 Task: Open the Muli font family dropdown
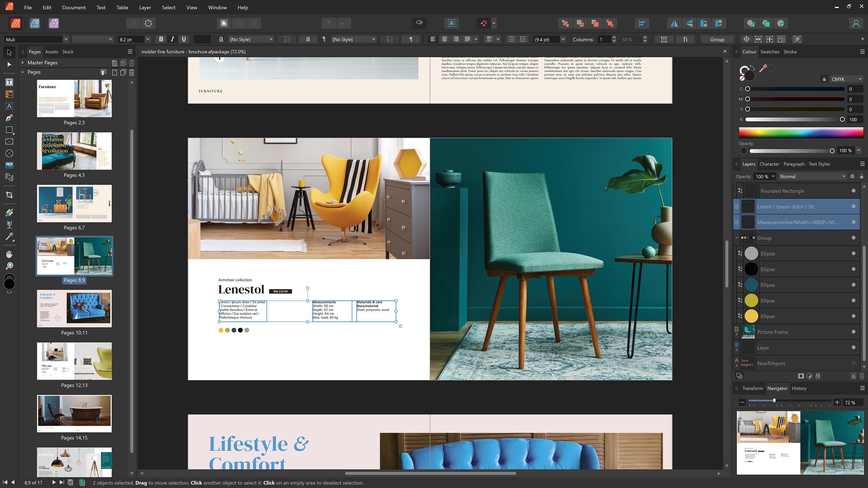pyautogui.click(x=66, y=39)
